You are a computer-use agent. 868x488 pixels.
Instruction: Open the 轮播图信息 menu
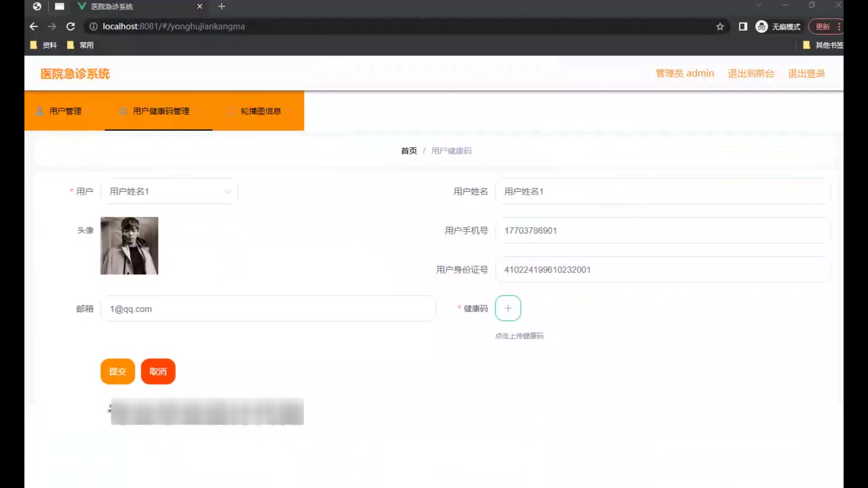260,111
